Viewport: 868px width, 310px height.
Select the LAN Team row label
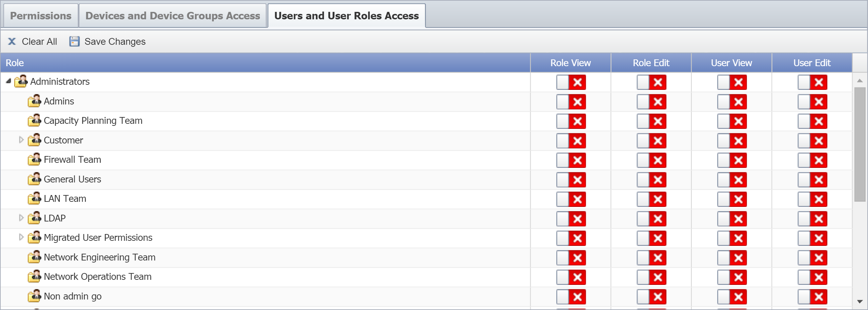point(65,199)
